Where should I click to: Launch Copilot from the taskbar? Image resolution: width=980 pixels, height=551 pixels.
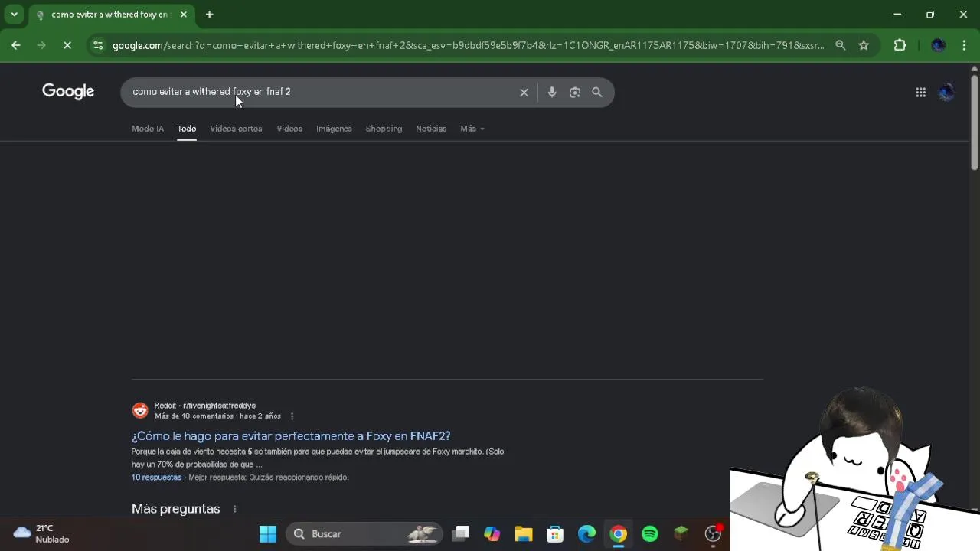click(x=492, y=534)
